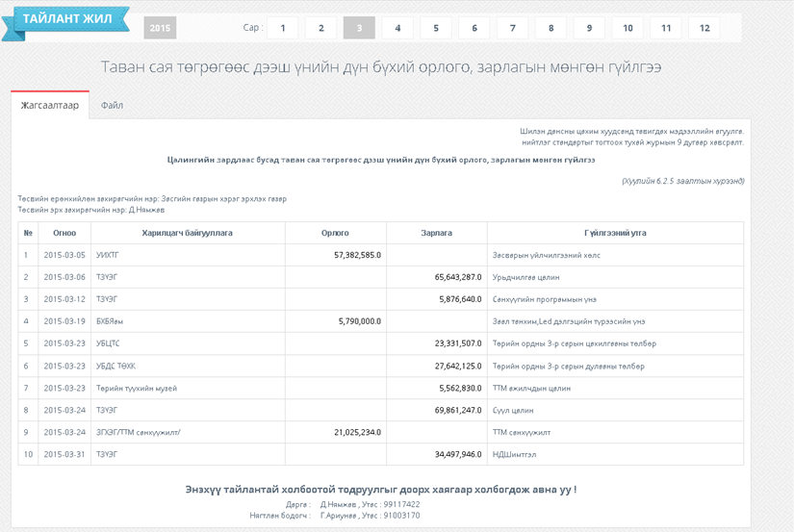Click the expense amount 27,642,125.0
Screen dimensions: 794x532
[458, 366]
